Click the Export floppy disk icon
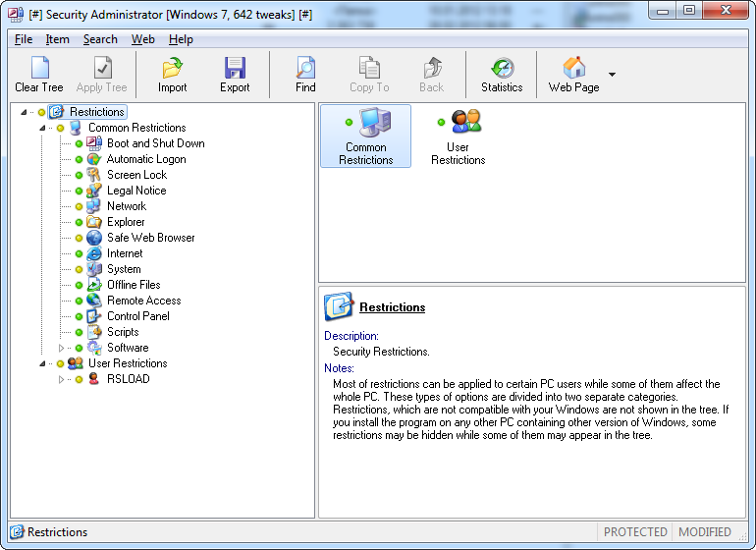The height and width of the screenshot is (550, 756). click(x=235, y=68)
